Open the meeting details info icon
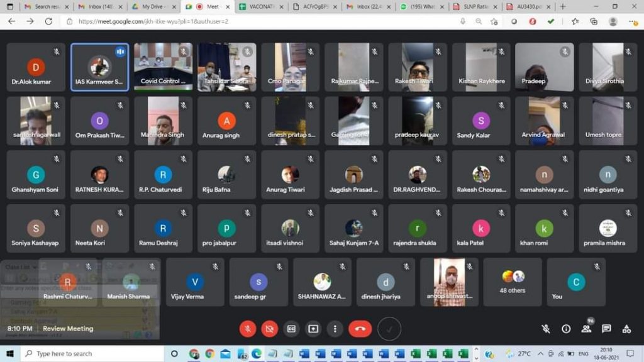 [x=566, y=329]
